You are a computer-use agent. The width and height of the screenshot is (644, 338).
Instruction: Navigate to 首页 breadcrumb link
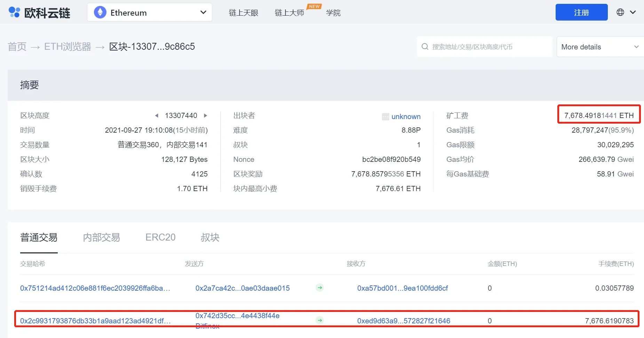pos(17,47)
